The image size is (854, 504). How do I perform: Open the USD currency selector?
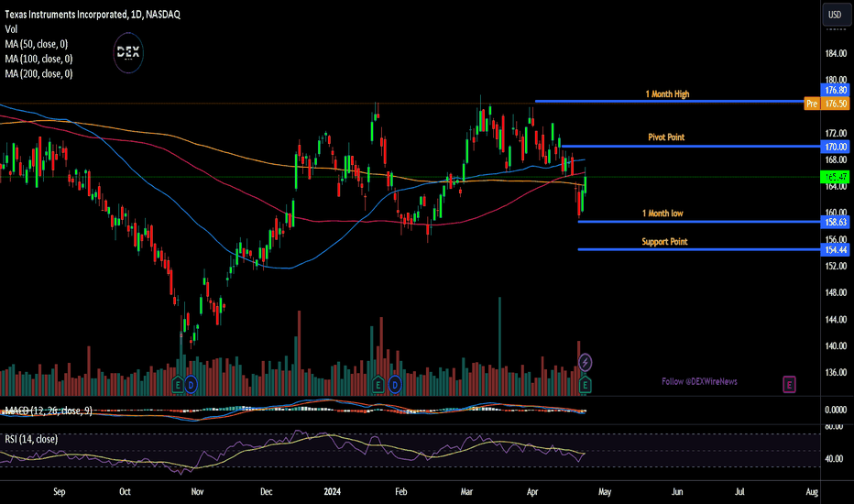(835, 15)
